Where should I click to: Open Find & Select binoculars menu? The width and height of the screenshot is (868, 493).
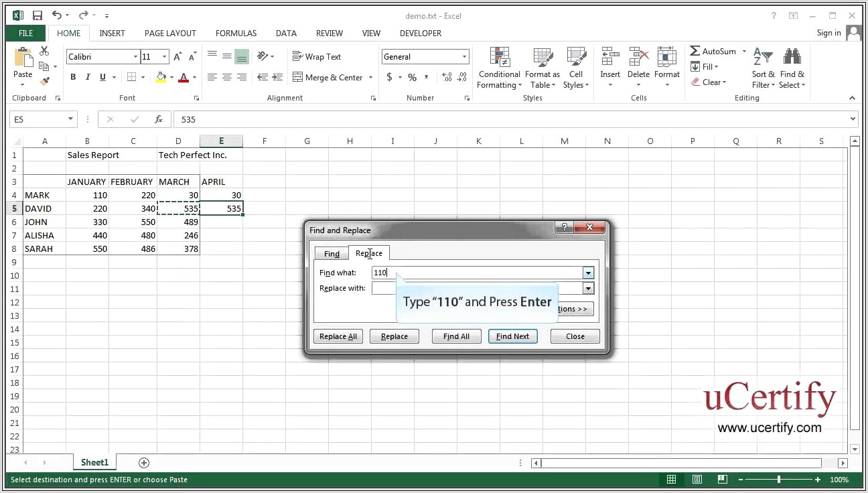click(x=792, y=68)
